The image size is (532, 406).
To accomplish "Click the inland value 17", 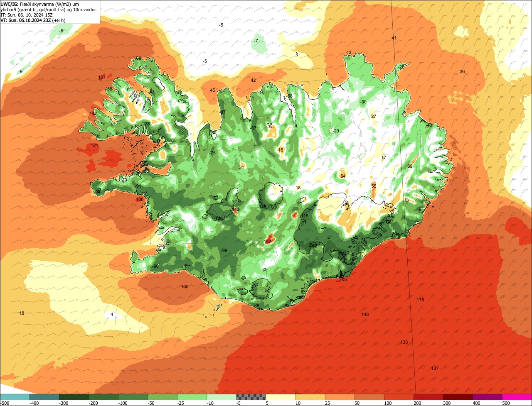I will tap(384, 157).
